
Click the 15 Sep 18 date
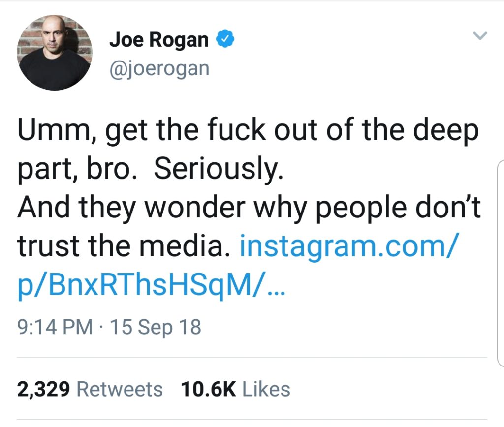pos(156,327)
